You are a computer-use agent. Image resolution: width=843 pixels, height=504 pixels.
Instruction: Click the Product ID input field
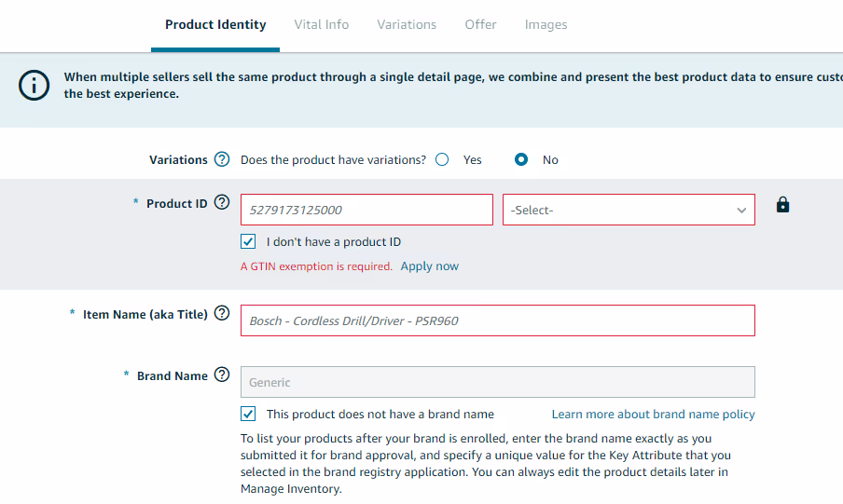coord(366,210)
